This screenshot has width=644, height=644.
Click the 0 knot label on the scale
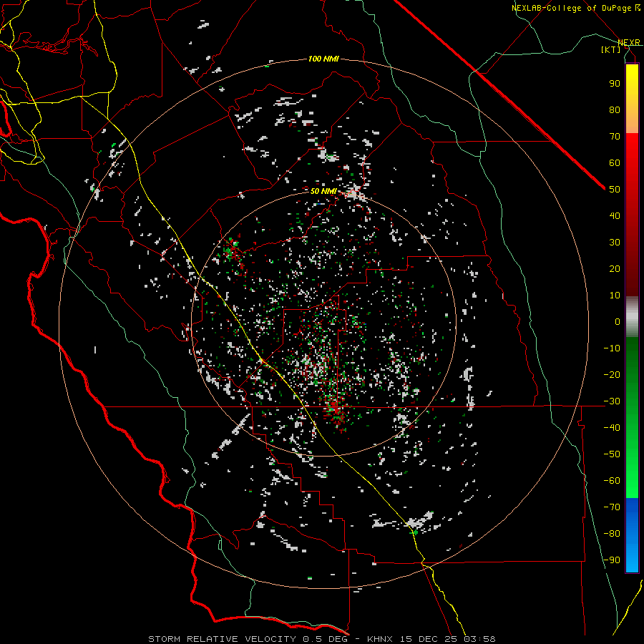[618, 321]
